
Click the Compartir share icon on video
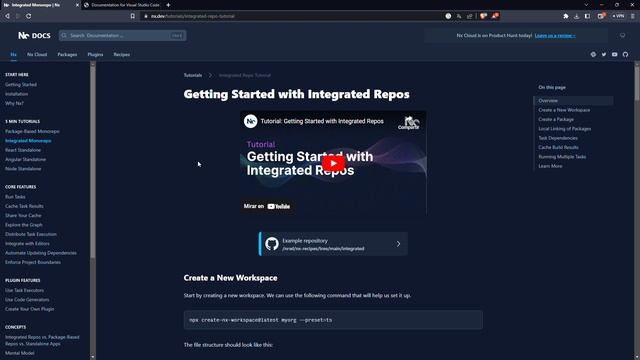[x=409, y=123]
